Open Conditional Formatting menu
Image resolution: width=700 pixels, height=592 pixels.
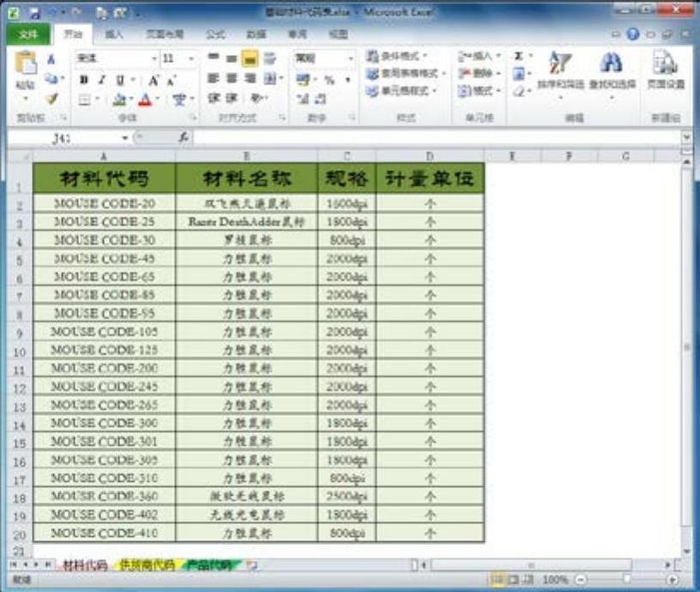(x=397, y=56)
